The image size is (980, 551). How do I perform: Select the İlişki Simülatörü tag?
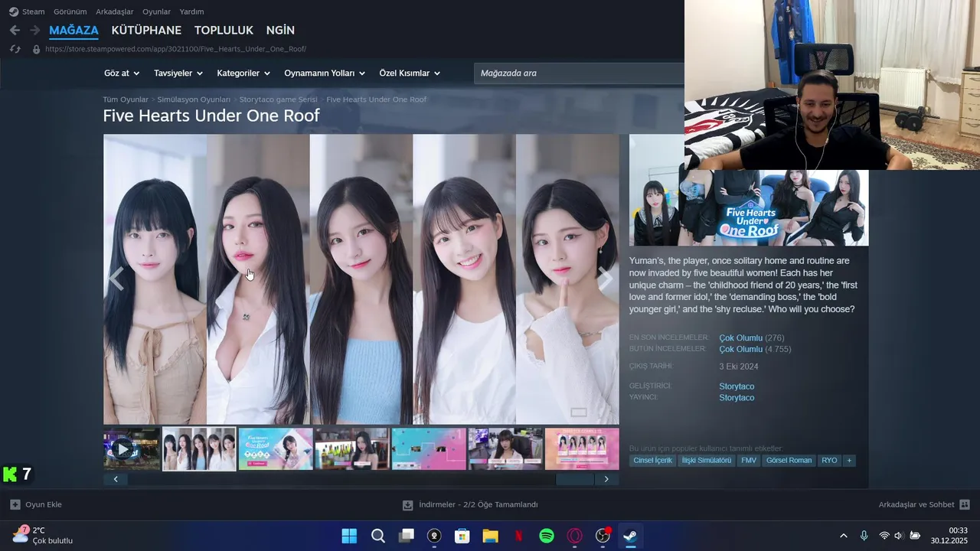[x=707, y=461]
